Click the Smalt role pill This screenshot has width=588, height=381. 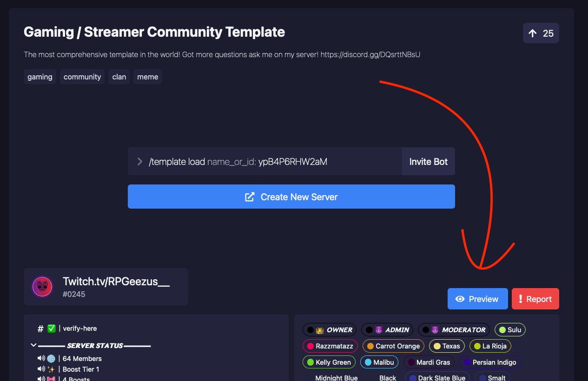[x=492, y=377]
